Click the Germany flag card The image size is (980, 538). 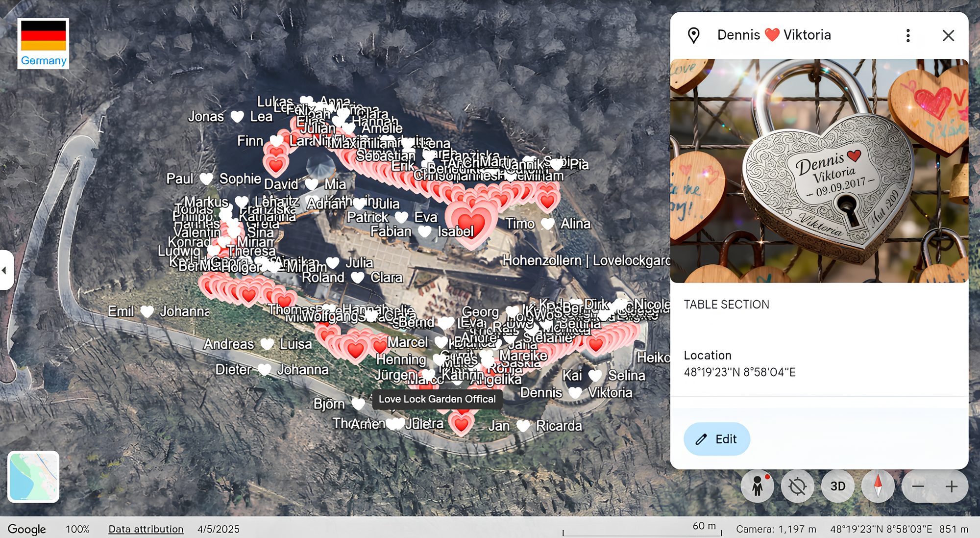(x=43, y=44)
